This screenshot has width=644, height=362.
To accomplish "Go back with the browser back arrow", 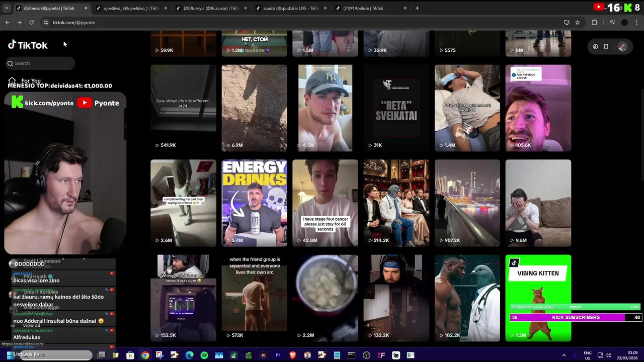I will pyautogui.click(x=7, y=22).
